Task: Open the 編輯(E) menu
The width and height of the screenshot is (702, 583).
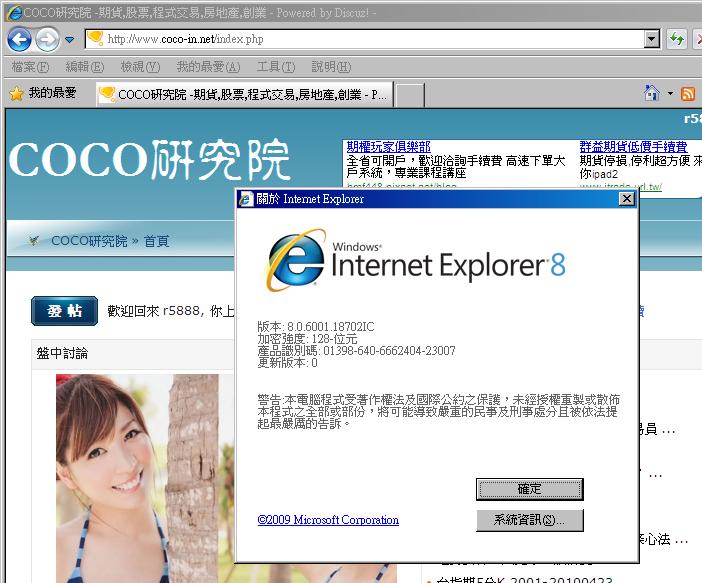Action: point(85,67)
